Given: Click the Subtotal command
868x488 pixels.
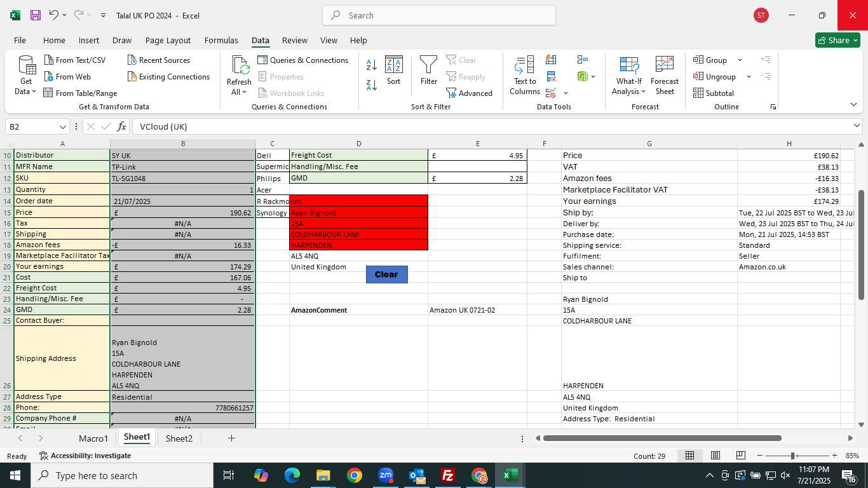Looking at the screenshot, I should tap(714, 93).
